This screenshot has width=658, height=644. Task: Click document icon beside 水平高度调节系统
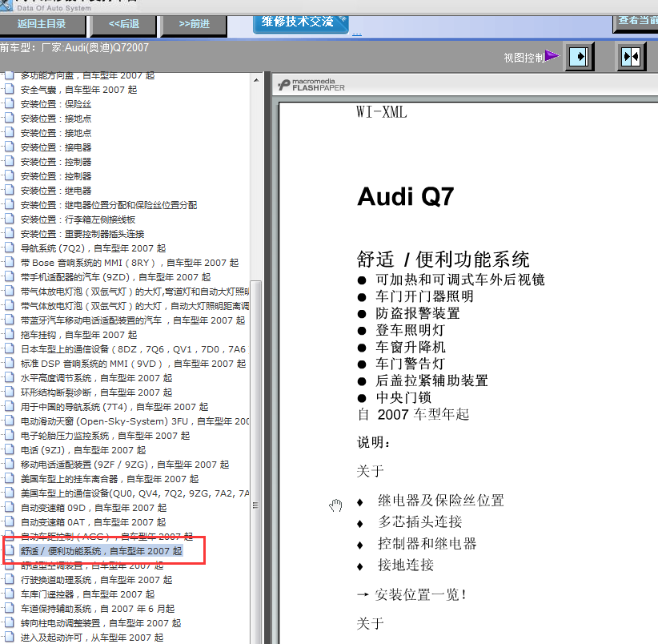point(10,377)
